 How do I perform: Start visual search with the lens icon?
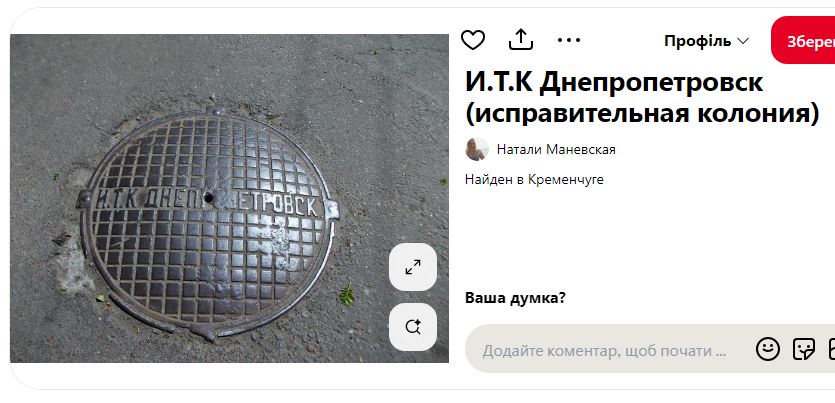point(413,327)
